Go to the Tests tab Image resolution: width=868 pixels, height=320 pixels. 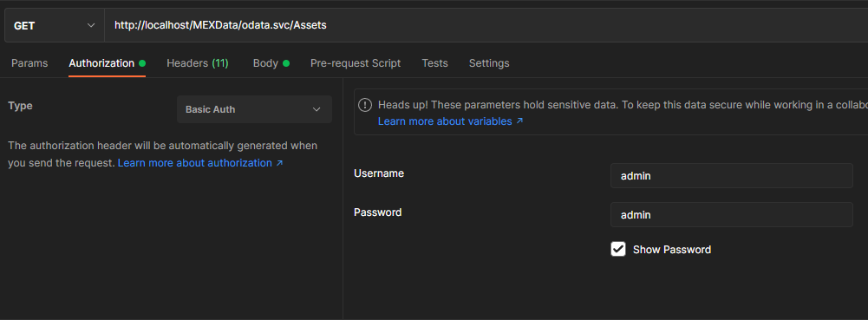click(434, 63)
